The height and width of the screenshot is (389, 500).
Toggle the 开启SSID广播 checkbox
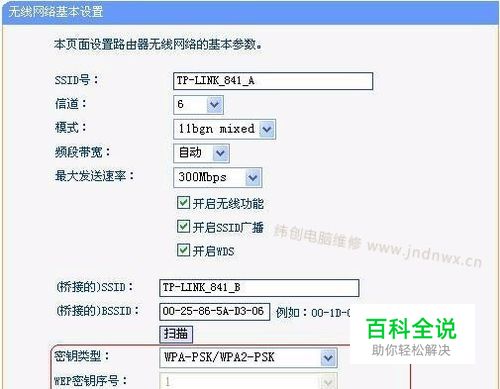pyautogui.click(x=183, y=227)
